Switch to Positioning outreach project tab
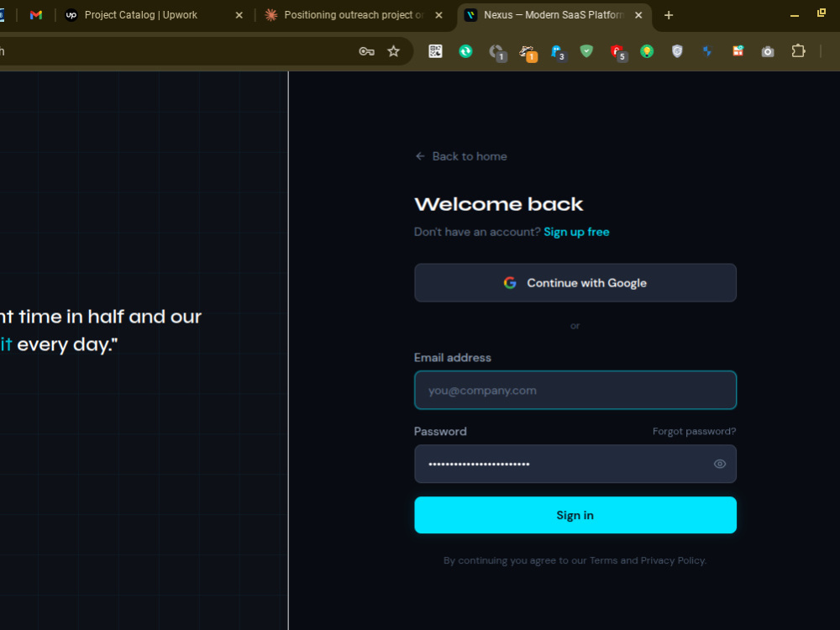The height and width of the screenshot is (630, 840). [x=354, y=15]
